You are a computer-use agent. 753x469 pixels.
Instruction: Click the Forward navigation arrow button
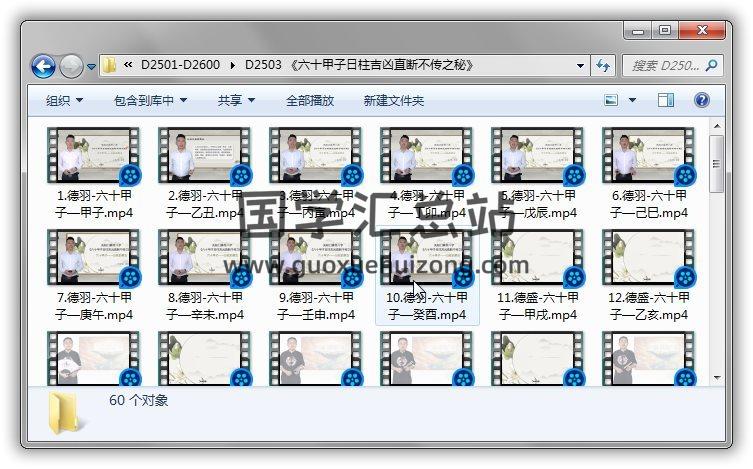click(x=72, y=66)
